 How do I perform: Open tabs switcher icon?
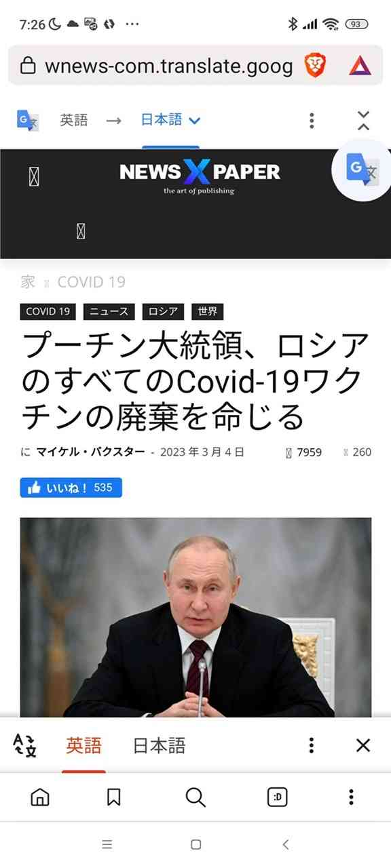pyautogui.click(x=277, y=797)
